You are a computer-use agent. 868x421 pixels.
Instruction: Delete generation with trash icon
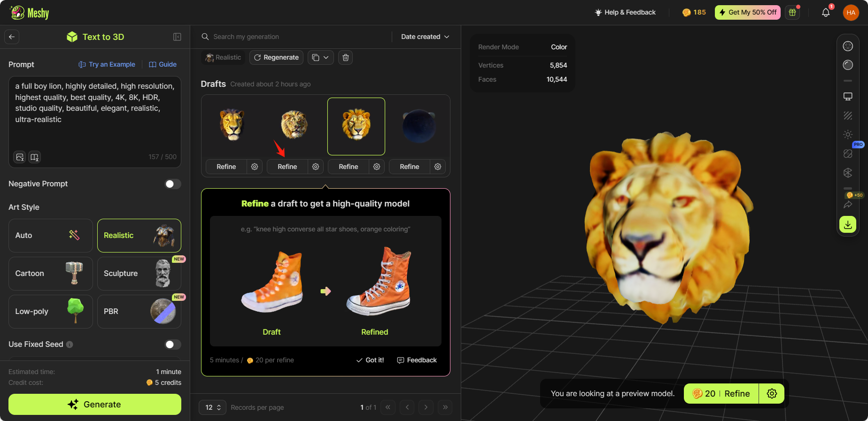coord(346,58)
